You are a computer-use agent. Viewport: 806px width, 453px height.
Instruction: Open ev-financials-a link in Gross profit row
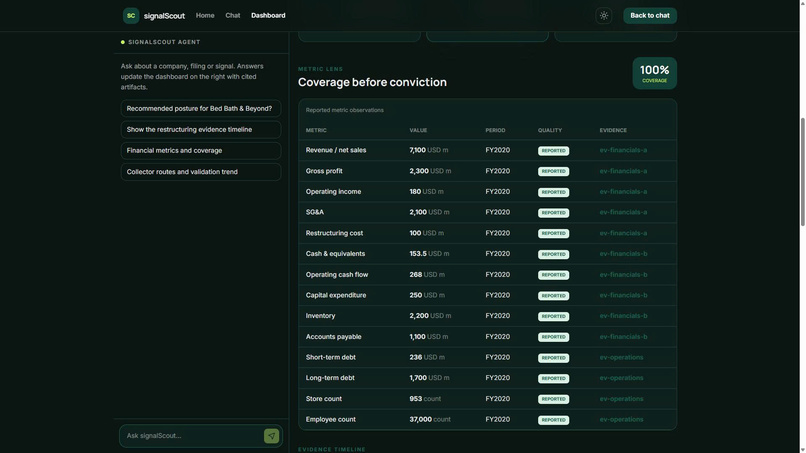tap(623, 171)
